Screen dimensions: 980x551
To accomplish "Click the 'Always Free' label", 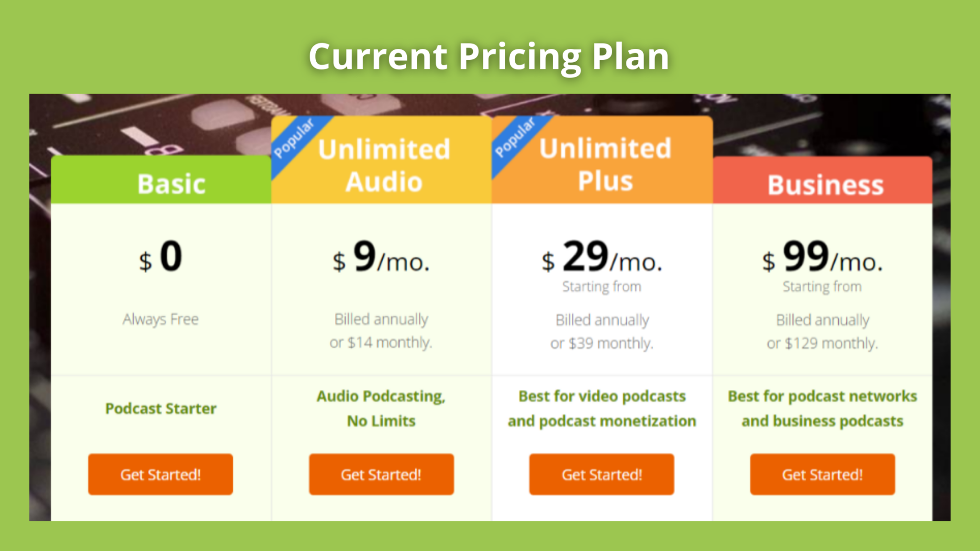I will (161, 319).
